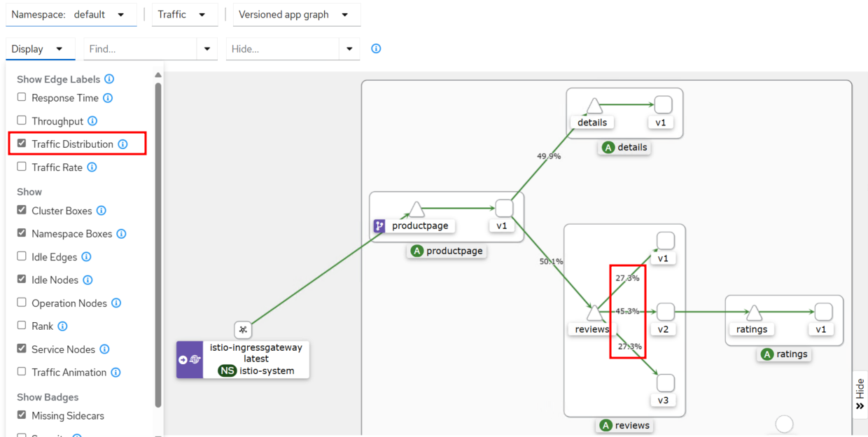The height and width of the screenshot is (437, 868).
Task: Select the details service triangle node
Action: tap(594, 106)
